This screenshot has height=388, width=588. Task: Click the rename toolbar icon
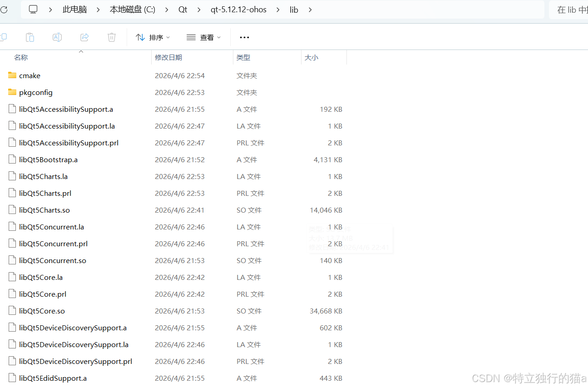point(57,37)
